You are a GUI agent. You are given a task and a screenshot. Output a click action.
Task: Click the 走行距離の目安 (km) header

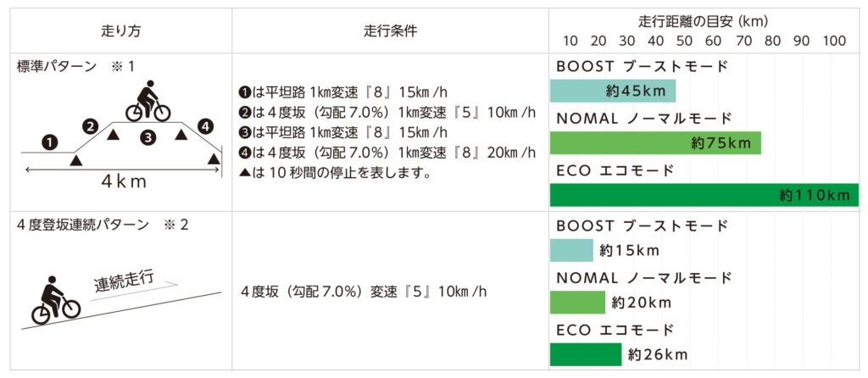[703, 20]
